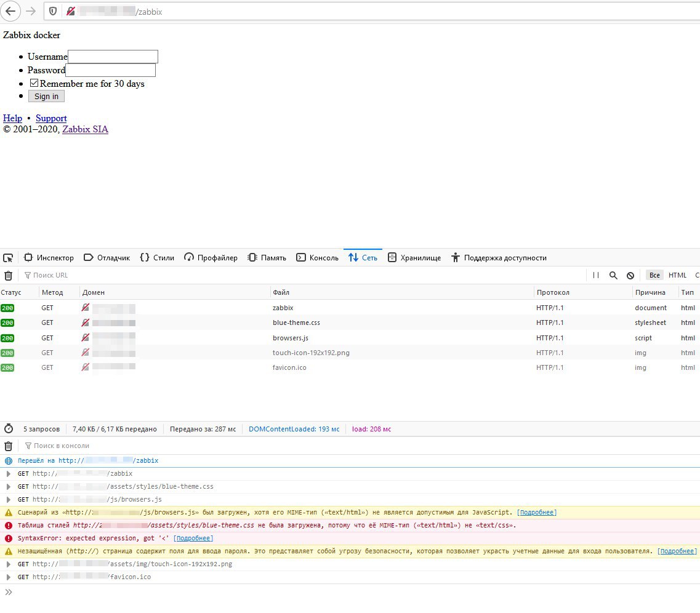Open the Support link

[x=51, y=118]
